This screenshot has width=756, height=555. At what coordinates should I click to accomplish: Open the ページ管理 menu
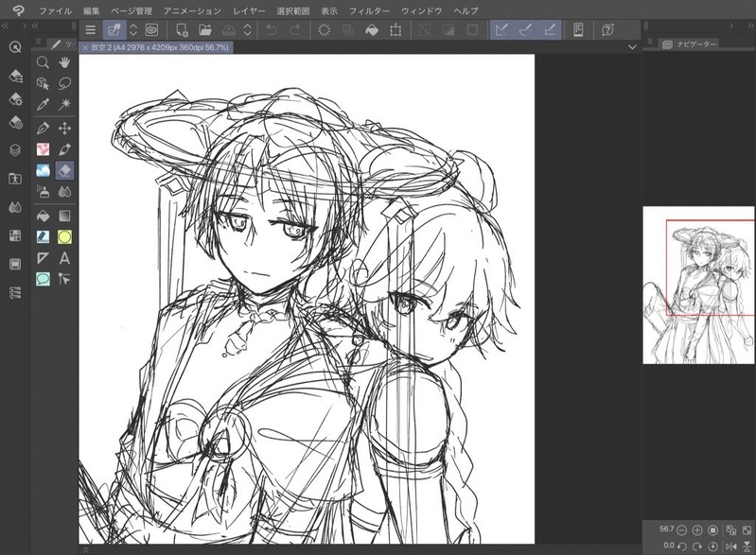pyautogui.click(x=132, y=10)
